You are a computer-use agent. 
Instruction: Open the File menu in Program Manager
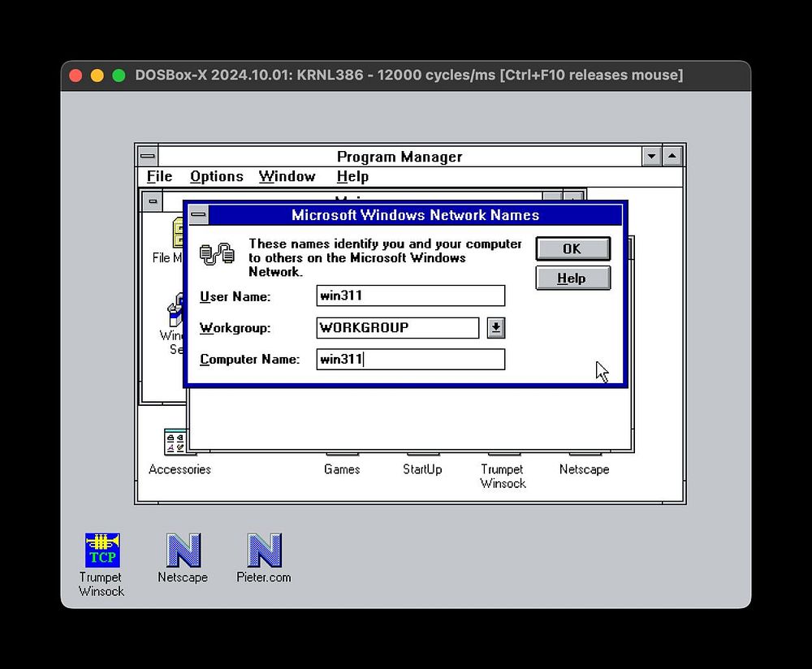159,176
